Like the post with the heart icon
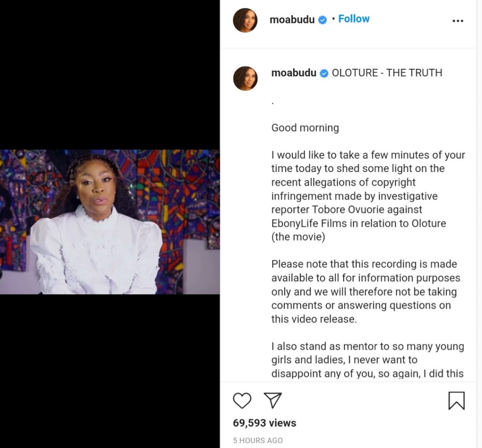This screenshot has height=448, width=482. [x=242, y=400]
